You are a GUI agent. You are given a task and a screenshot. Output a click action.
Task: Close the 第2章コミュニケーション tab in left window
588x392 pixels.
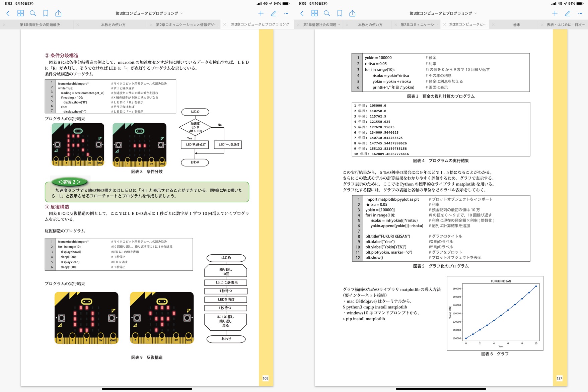(x=151, y=25)
